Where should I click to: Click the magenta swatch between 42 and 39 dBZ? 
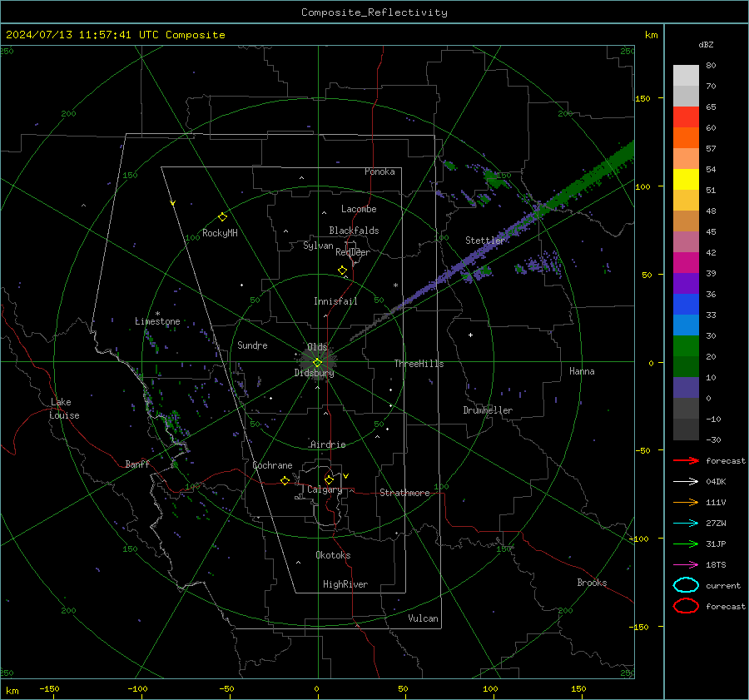pyautogui.click(x=686, y=263)
